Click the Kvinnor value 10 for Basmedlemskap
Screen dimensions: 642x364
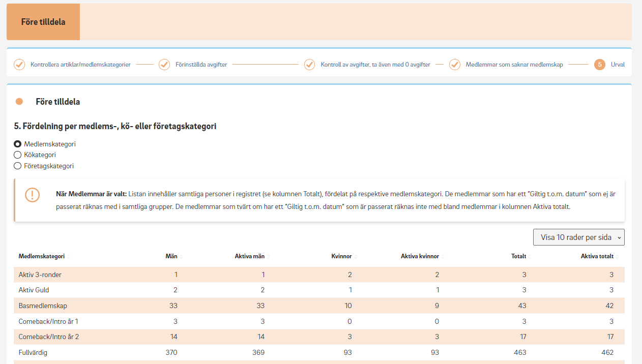pos(348,306)
